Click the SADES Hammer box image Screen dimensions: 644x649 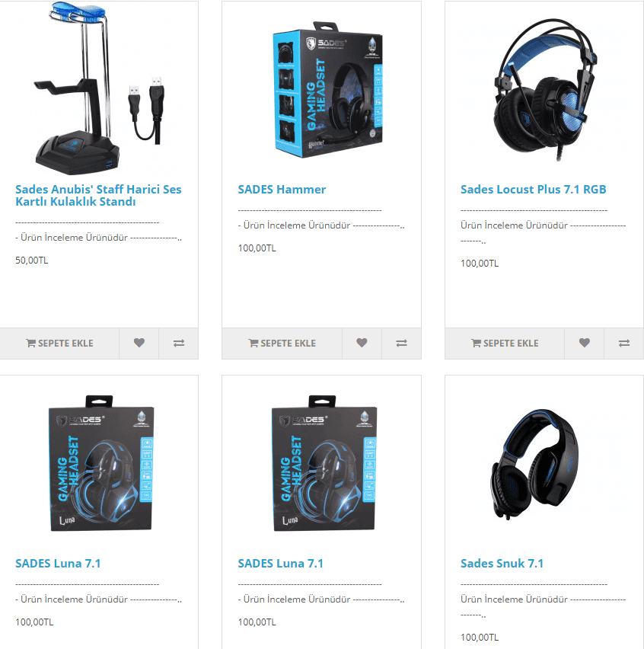327,90
